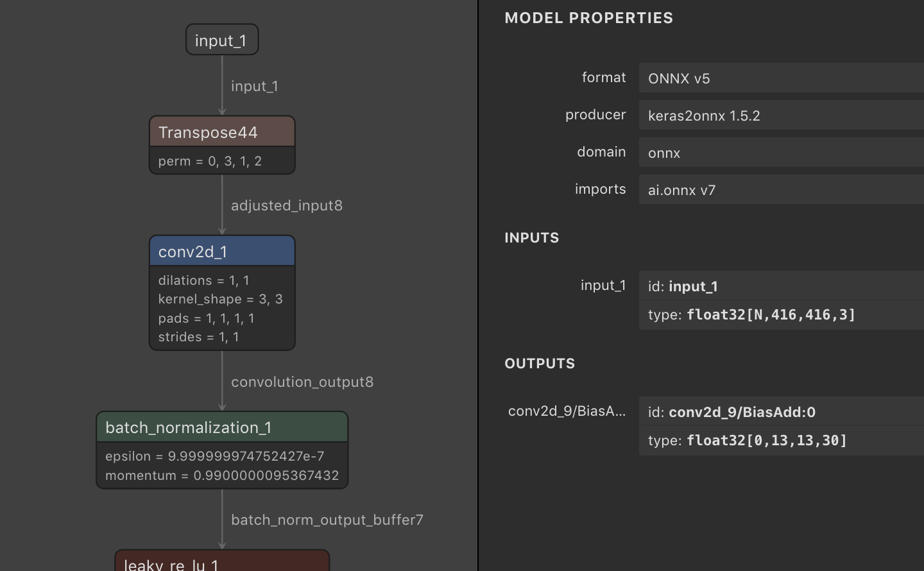Click the pads = 1, 1, 1, 1 attribute
This screenshot has height=571, width=924.
(x=206, y=318)
